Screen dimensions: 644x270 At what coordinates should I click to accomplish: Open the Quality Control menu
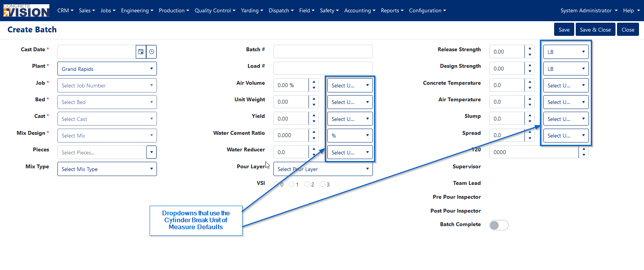[215, 10]
